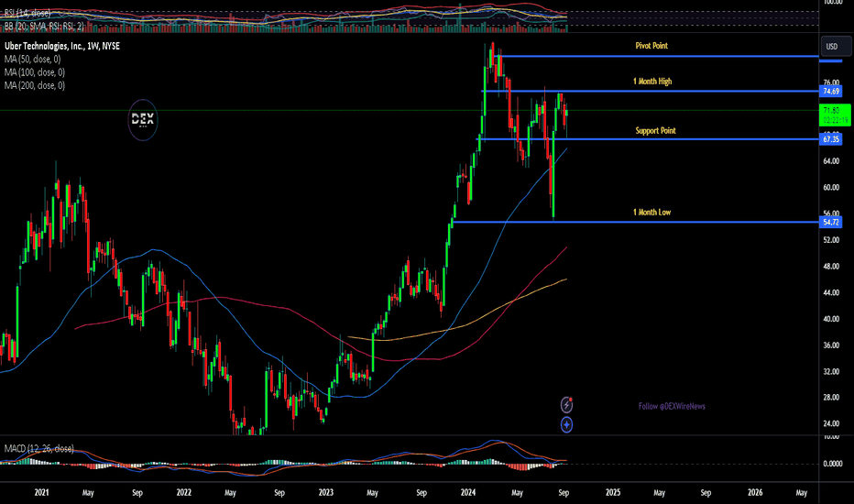Click the 1 Month High annotation text
This screenshot has height=504, width=854.
coord(652,82)
